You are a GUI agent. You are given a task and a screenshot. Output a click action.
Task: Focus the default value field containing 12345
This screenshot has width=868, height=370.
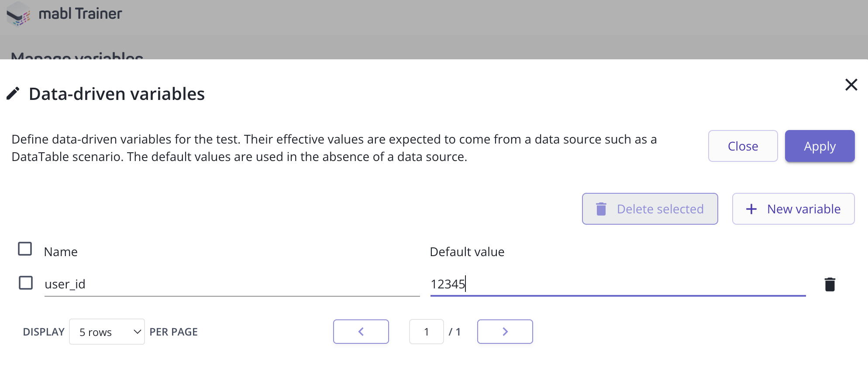(617, 284)
